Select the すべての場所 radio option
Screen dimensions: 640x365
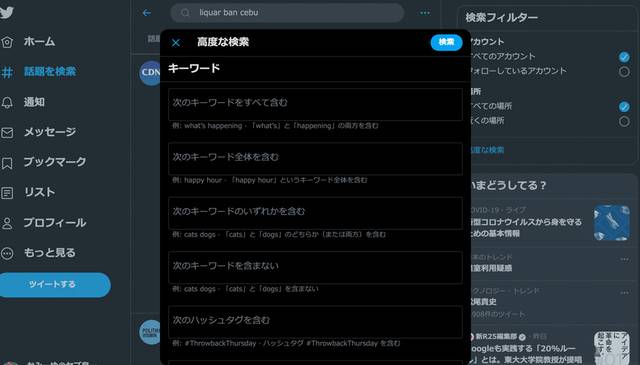click(624, 107)
